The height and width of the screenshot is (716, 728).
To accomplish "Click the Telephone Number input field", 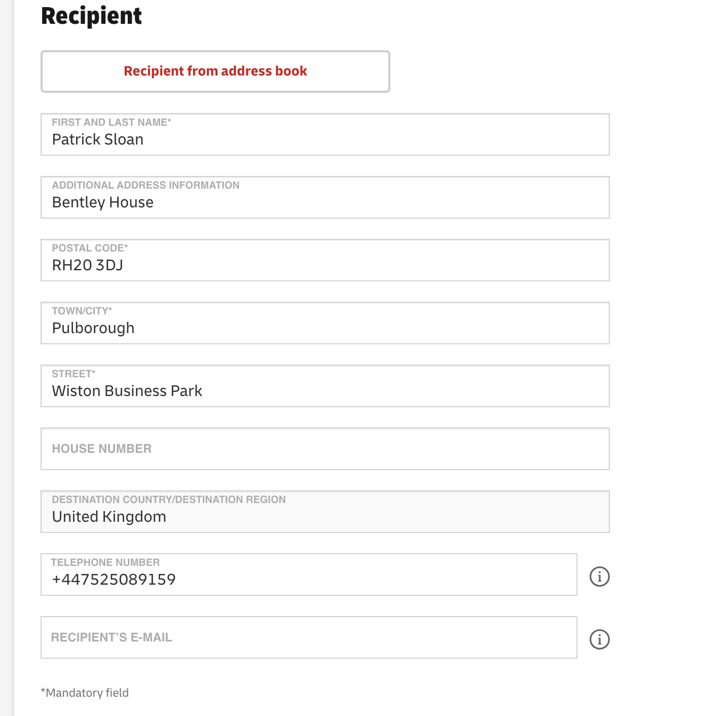I will tap(309, 575).
